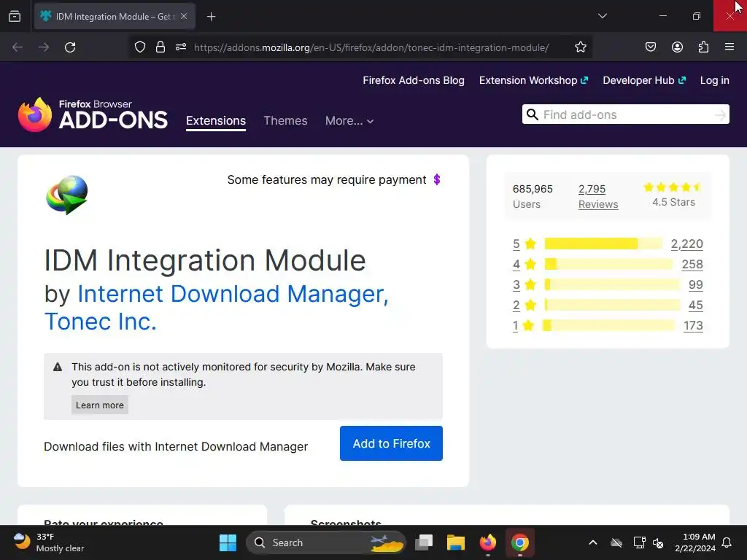
Task: View site security via the padlock icon
Action: tap(160, 47)
